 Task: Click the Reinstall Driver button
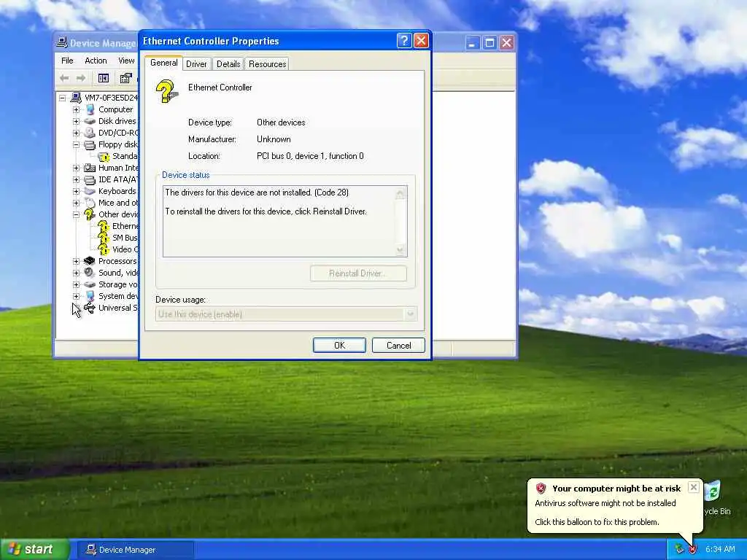click(358, 273)
